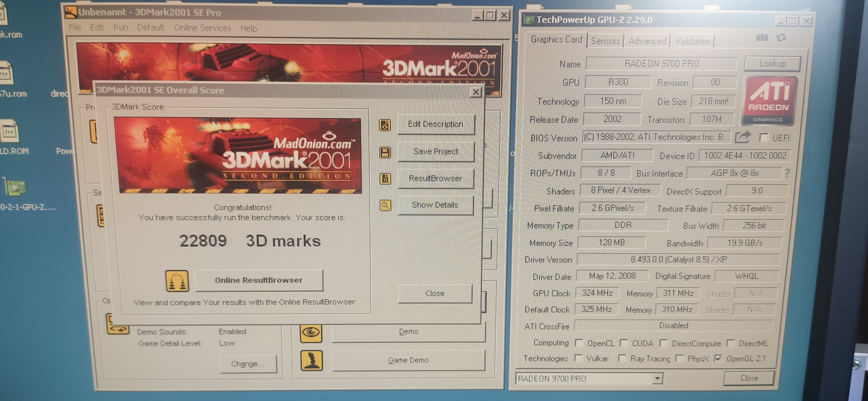The image size is (868, 401).
Task: Select the Graphics Card tab in GPU-Z
Action: [556, 40]
